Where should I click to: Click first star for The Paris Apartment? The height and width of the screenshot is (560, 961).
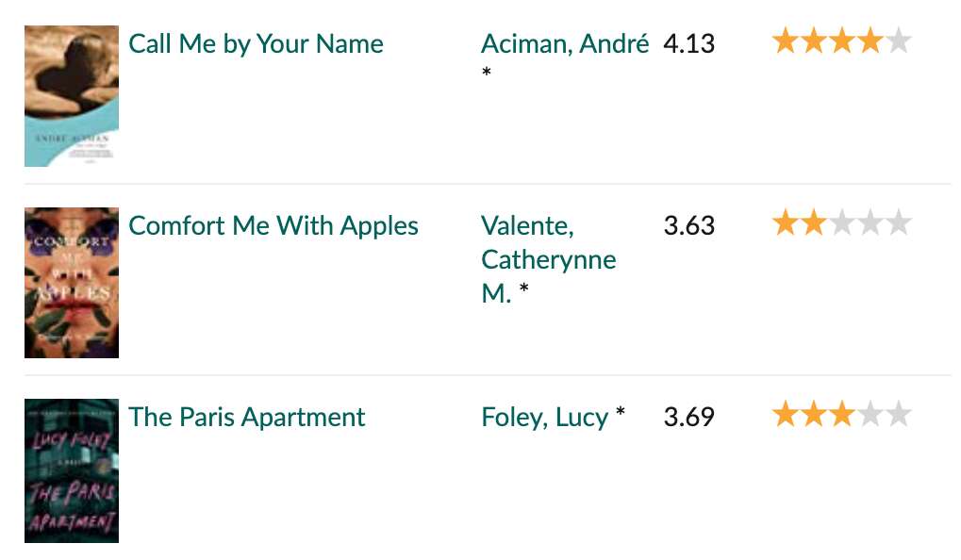pos(785,414)
